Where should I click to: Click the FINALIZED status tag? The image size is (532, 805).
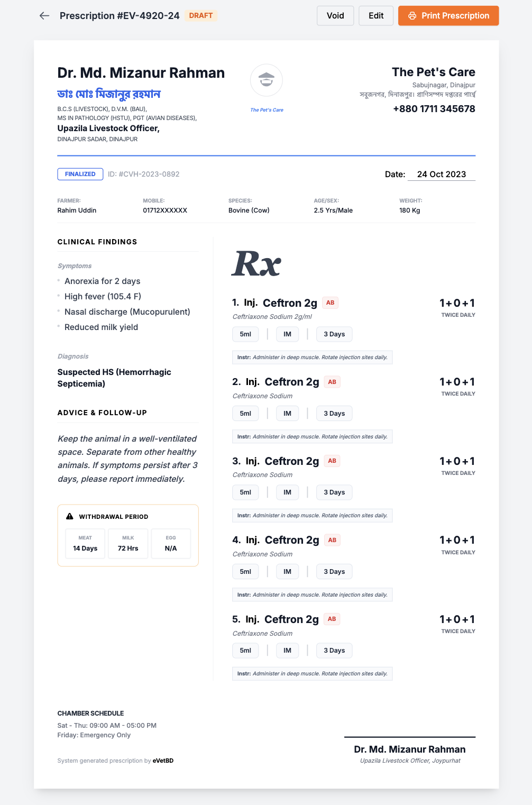pyautogui.click(x=80, y=174)
